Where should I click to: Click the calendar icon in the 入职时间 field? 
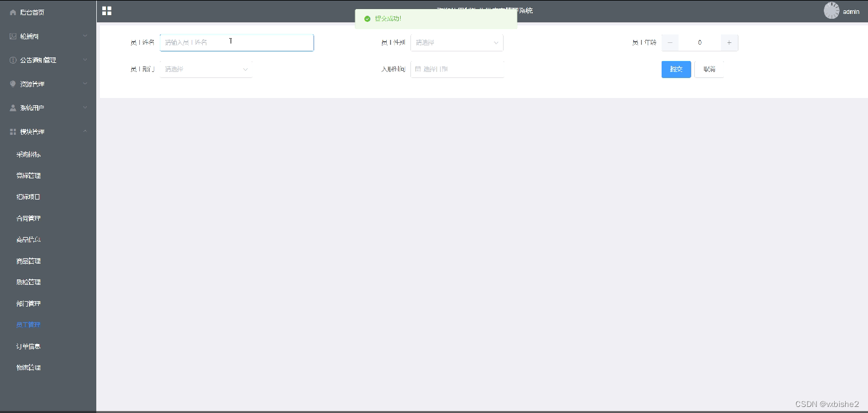(418, 69)
